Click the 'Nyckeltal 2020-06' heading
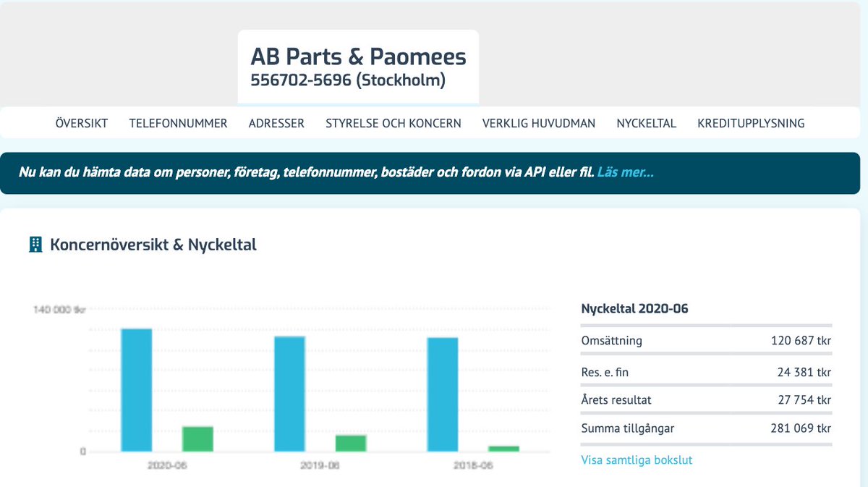This screenshot has height=487, width=868. coord(635,309)
